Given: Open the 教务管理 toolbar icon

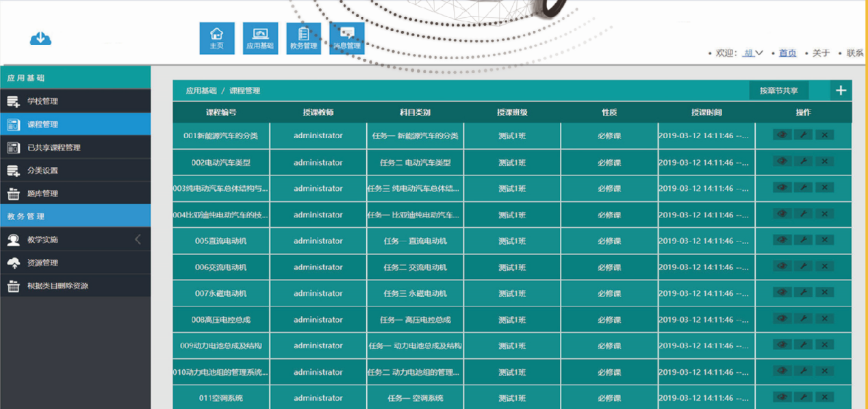Looking at the screenshot, I should tap(304, 38).
